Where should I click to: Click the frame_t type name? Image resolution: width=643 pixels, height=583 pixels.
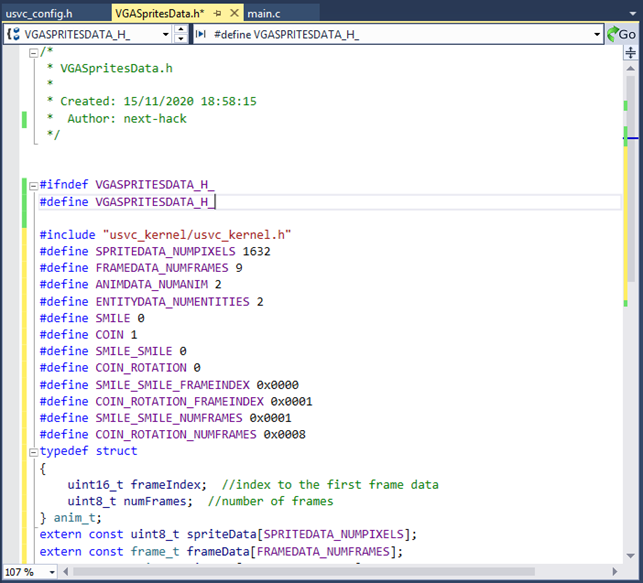tap(155, 551)
